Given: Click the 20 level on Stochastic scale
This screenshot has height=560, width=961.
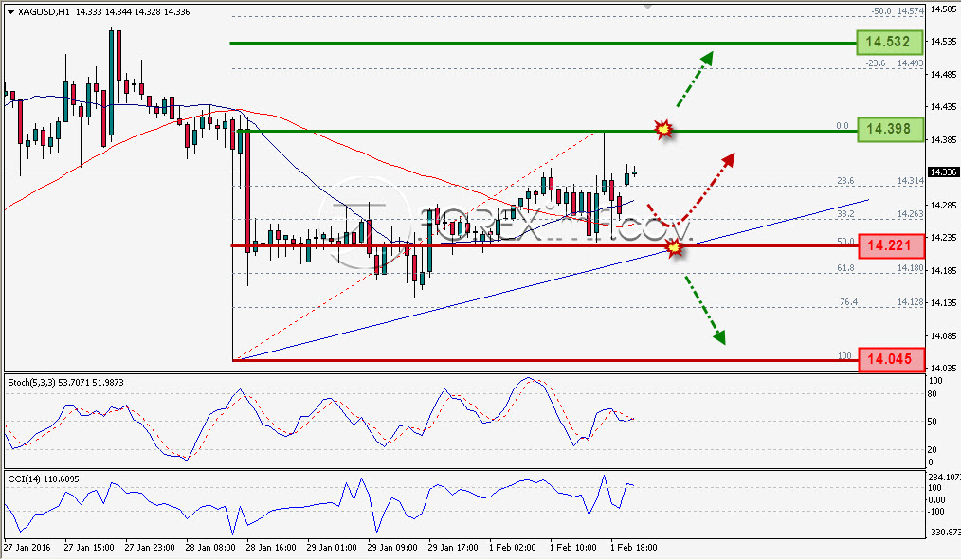Looking at the screenshot, I should pos(933,450).
